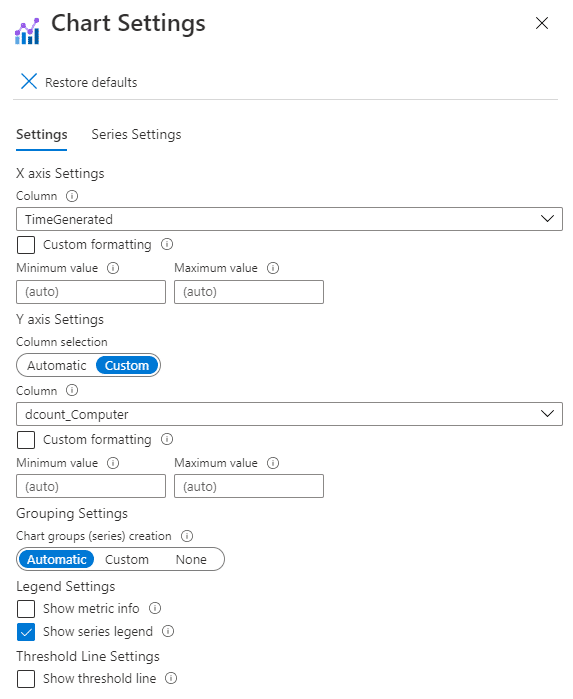Enable the Show threshold line checkbox
The height and width of the screenshot is (699, 573).
[26, 679]
